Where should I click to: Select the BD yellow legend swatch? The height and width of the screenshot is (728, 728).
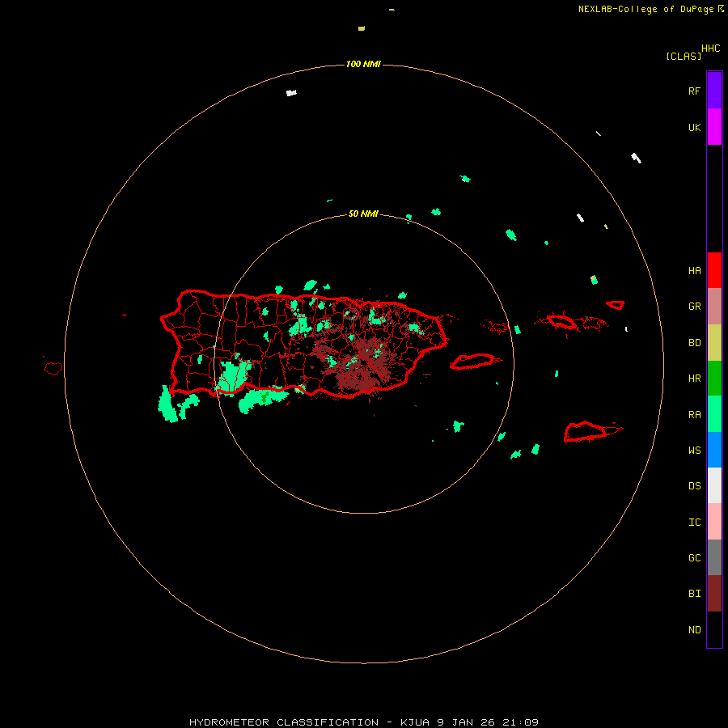714,342
